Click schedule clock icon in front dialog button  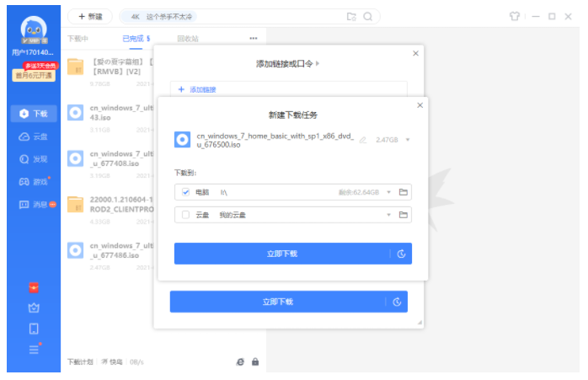point(401,254)
